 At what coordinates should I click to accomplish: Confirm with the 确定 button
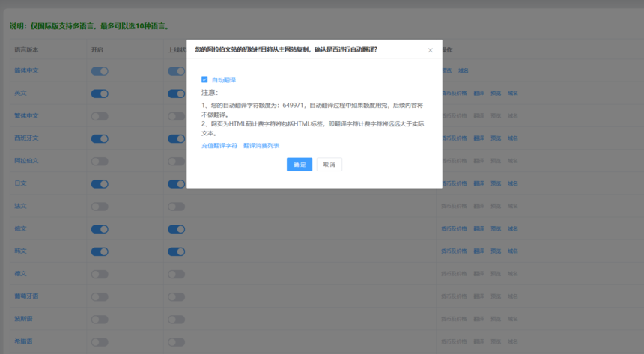[300, 164]
